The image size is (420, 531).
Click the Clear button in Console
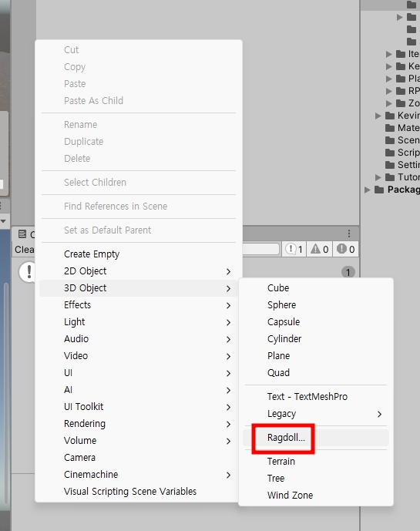pyautogui.click(x=24, y=250)
